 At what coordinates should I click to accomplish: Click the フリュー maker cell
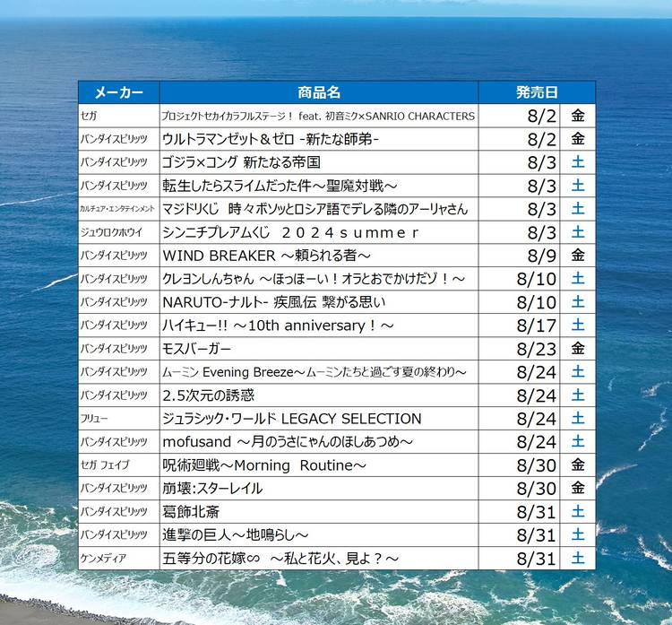[118, 418]
